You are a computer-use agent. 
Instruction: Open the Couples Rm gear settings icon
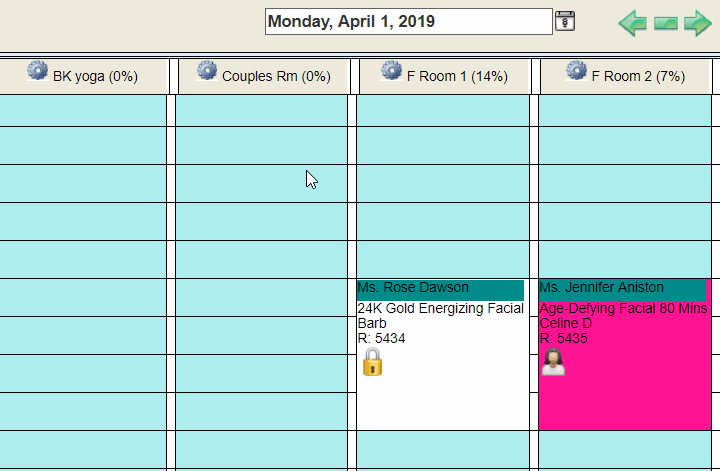coord(207,71)
